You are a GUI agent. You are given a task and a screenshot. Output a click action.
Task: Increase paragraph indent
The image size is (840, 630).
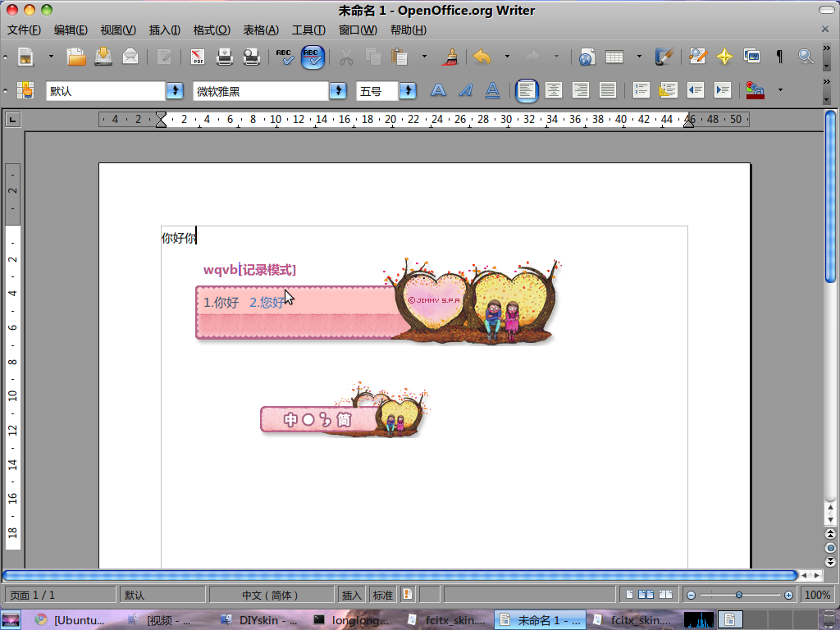pyautogui.click(x=722, y=90)
